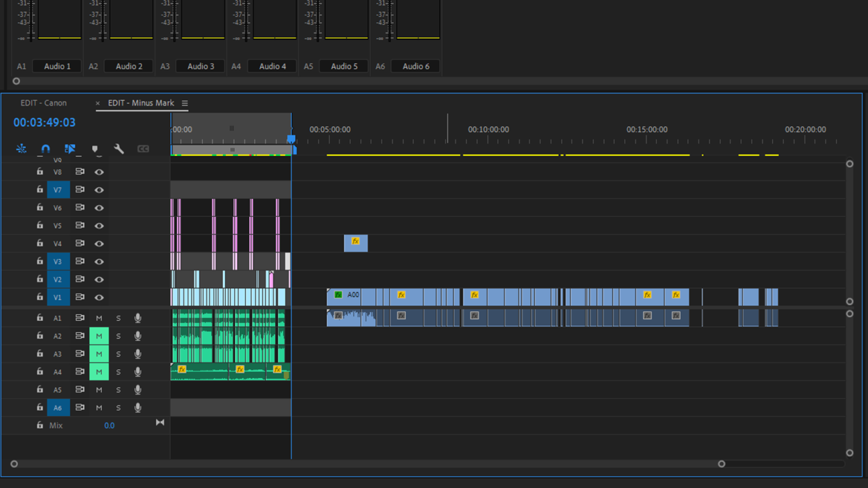Click the lock icon on track V1
Screen dimensions: 868x488
coord(39,297)
